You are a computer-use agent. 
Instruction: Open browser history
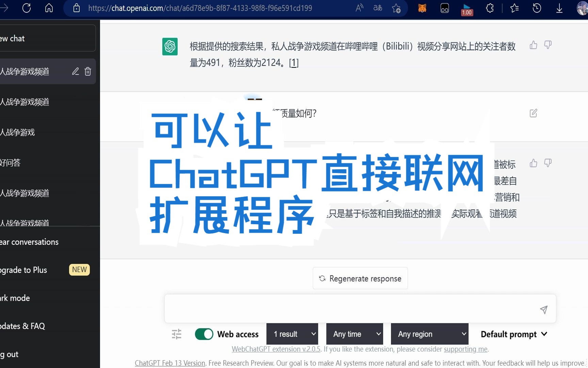537,8
